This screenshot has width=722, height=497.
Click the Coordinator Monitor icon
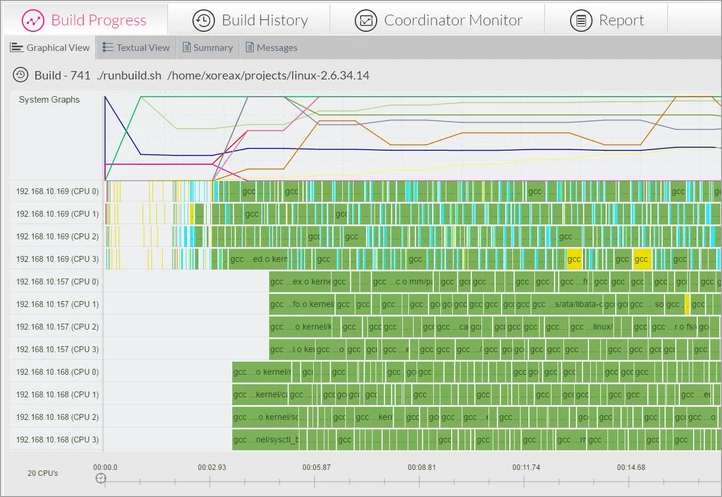coord(366,20)
